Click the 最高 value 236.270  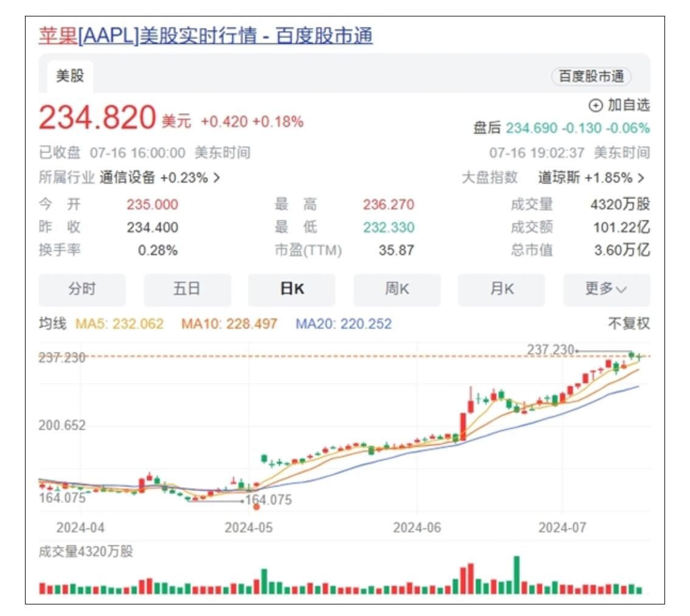coord(389,205)
